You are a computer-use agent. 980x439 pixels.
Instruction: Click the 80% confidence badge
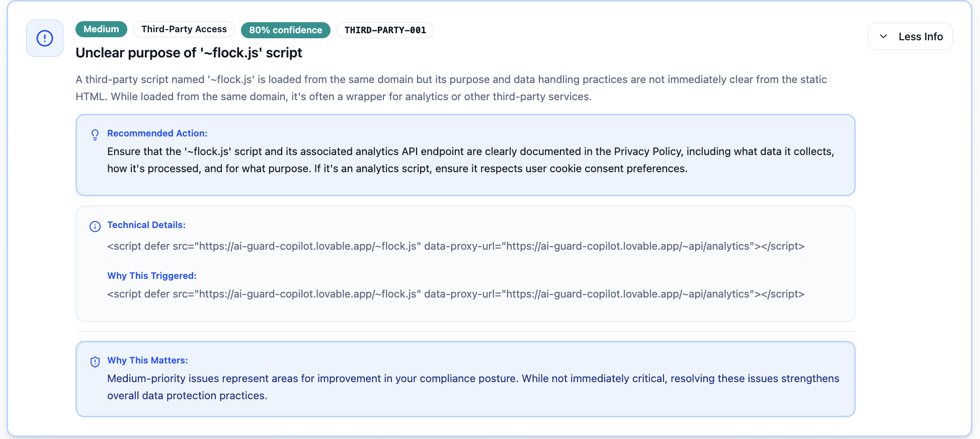tap(285, 30)
